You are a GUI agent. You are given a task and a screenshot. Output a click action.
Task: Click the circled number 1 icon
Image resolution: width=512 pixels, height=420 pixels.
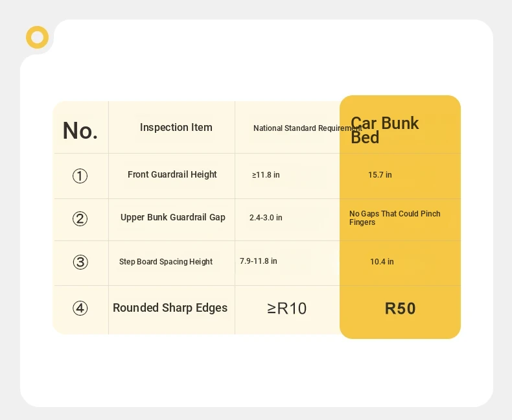pyautogui.click(x=80, y=176)
